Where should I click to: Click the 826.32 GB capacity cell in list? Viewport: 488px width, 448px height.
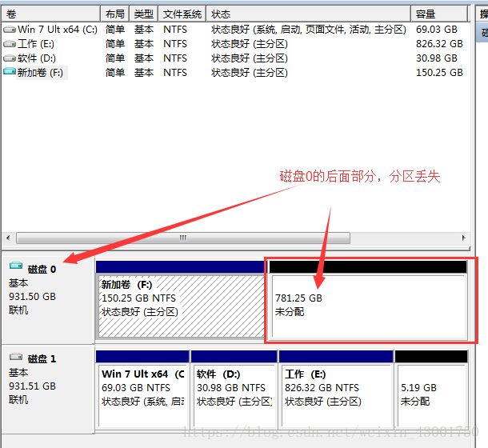tap(439, 44)
